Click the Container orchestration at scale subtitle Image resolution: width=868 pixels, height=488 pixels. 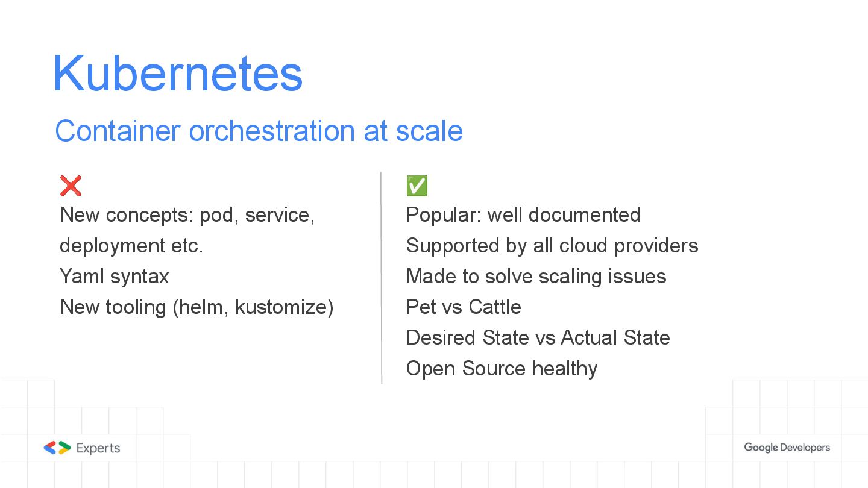coord(259,131)
